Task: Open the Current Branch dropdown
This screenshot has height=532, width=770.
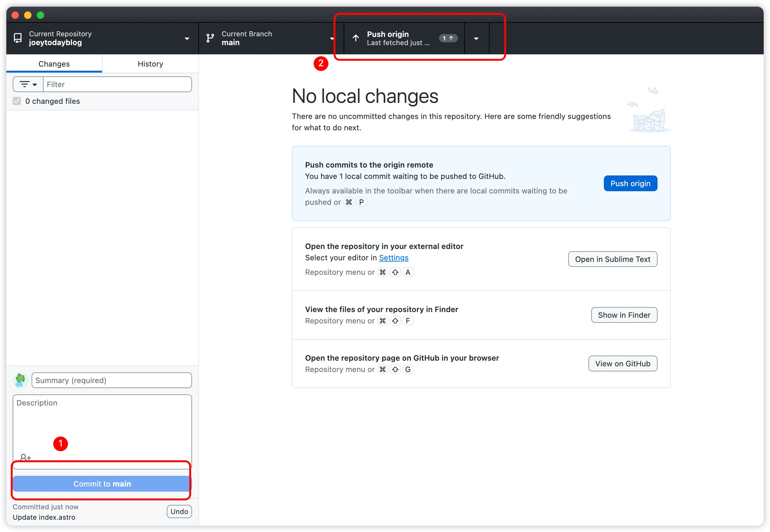Action: (x=331, y=39)
